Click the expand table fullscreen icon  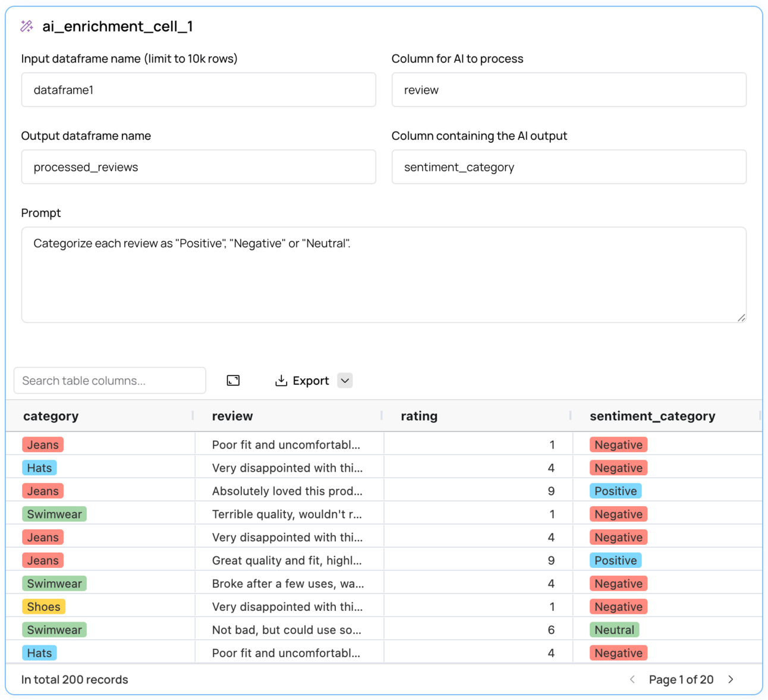(233, 381)
